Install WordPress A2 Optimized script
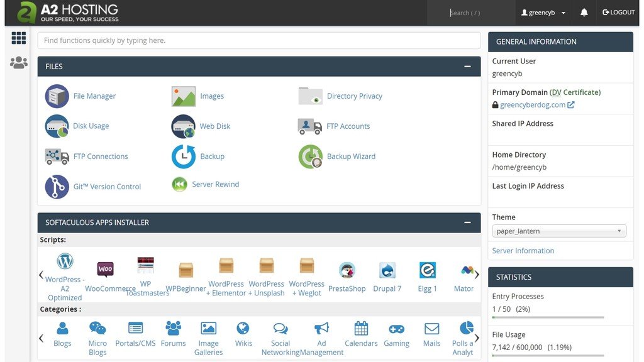The image size is (644, 362). tap(65, 261)
